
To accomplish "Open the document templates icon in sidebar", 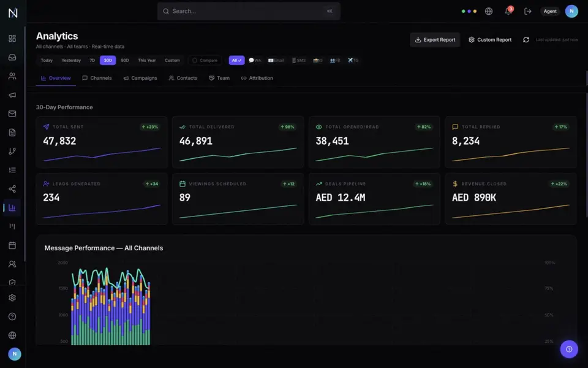I will click(12, 132).
